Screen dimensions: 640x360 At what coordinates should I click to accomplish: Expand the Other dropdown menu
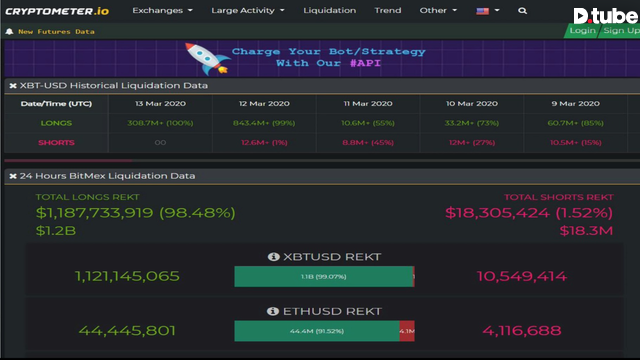click(438, 11)
